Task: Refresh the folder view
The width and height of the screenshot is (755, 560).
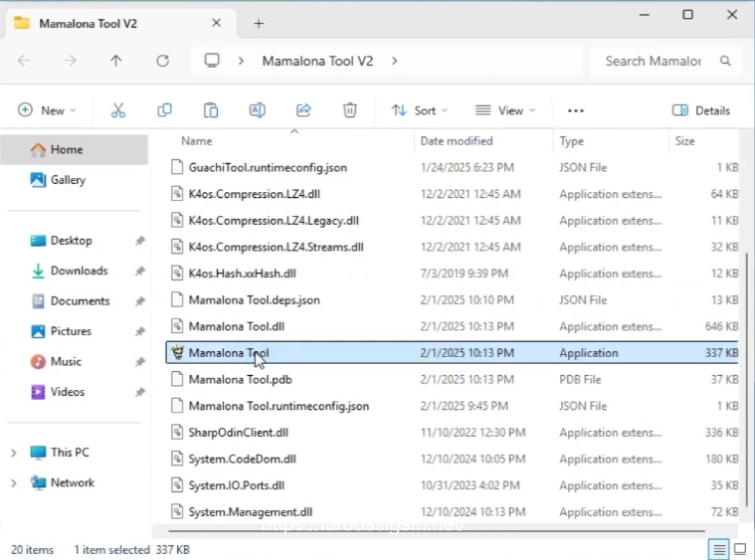Action: pyautogui.click(x=163, y=61)
